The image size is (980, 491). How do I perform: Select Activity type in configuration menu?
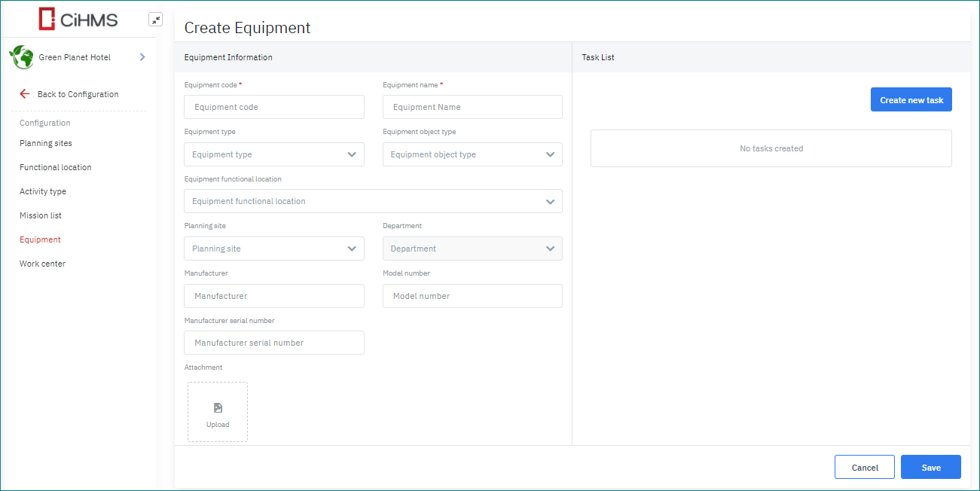(43, 191)
